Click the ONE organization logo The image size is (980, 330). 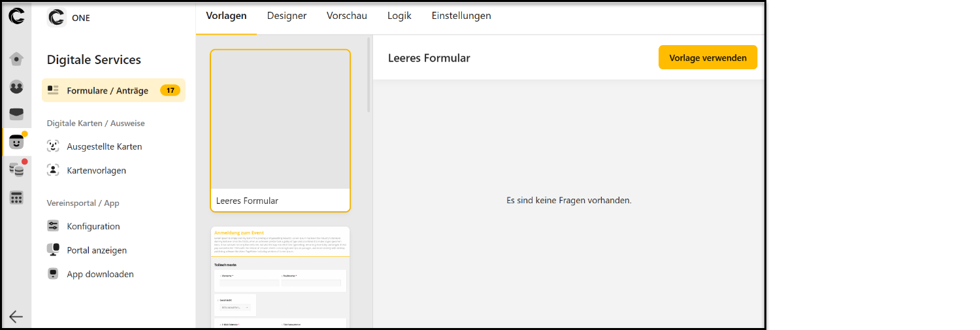[57, 18]
